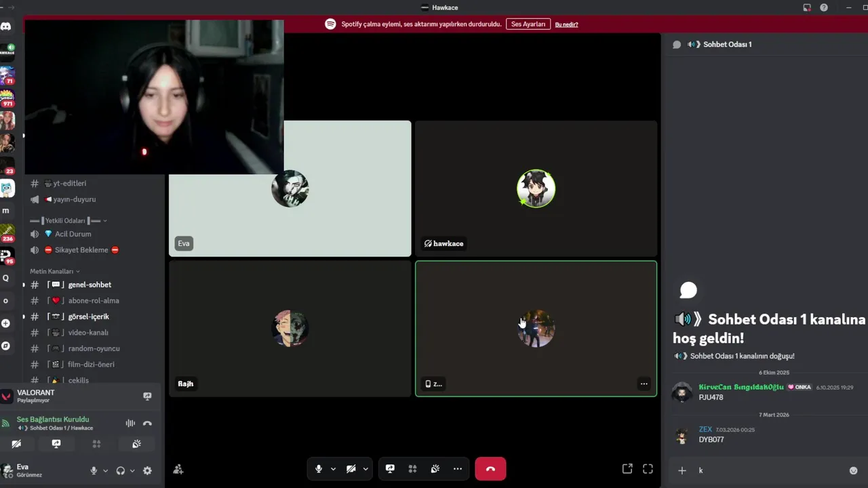Open camera options arrow in call toolbar
The width and height of the screenshot is (868, 488).
click(x=366, y=468)
